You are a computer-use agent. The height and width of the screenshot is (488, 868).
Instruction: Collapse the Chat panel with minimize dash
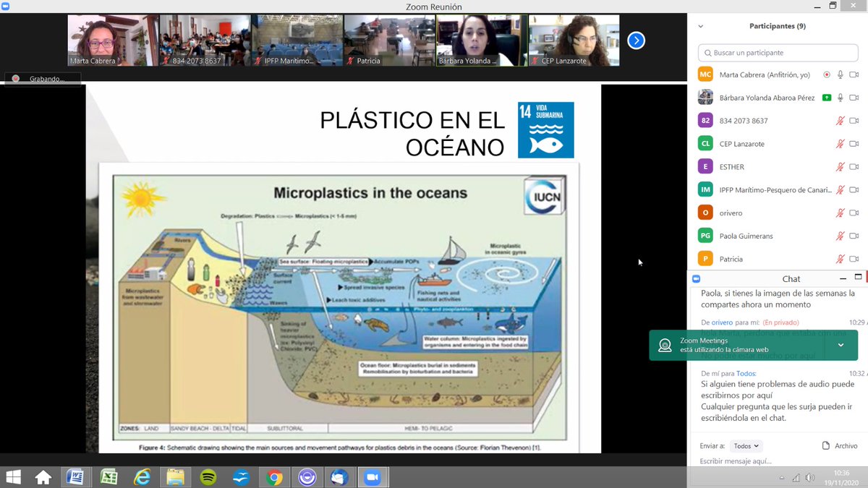pyautogui.click(x=843, y=278)
